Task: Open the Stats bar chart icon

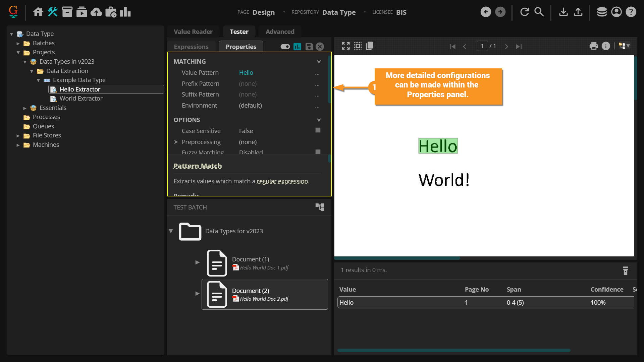Action: 125,12
